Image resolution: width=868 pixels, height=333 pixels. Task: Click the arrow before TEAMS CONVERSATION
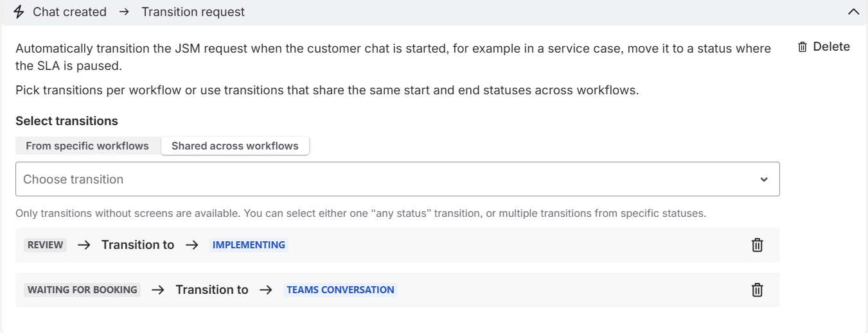tap(266, 290)
